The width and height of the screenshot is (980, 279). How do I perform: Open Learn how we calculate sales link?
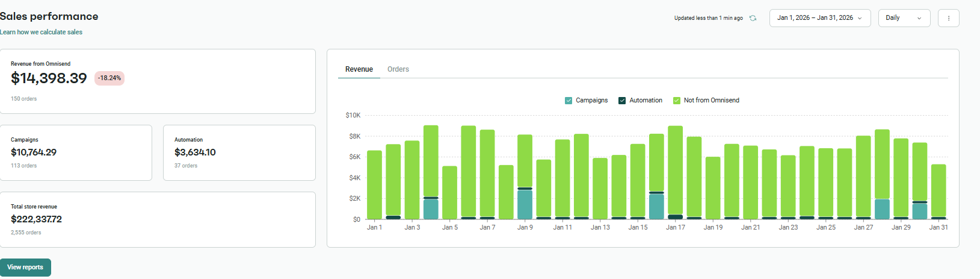[41, 32]
